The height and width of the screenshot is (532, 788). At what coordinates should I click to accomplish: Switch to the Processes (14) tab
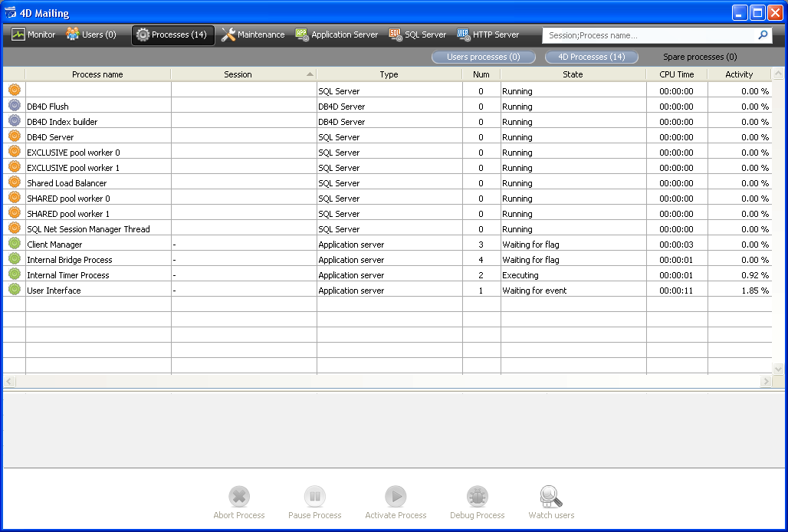coord(172,35)
